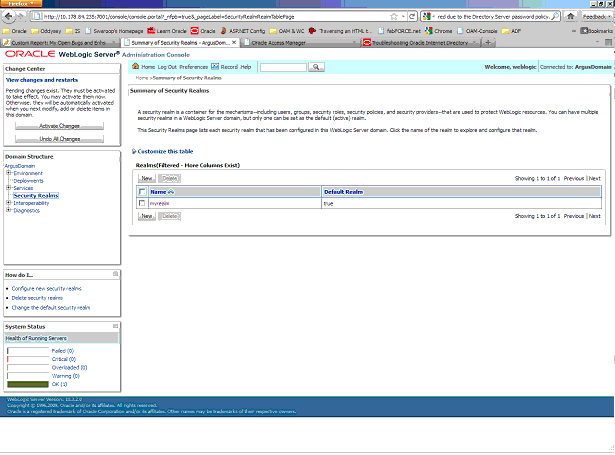The image size is (615, 455).
Task: Open the address bar history dropdown arrow
Action: [x=403, y=16]
